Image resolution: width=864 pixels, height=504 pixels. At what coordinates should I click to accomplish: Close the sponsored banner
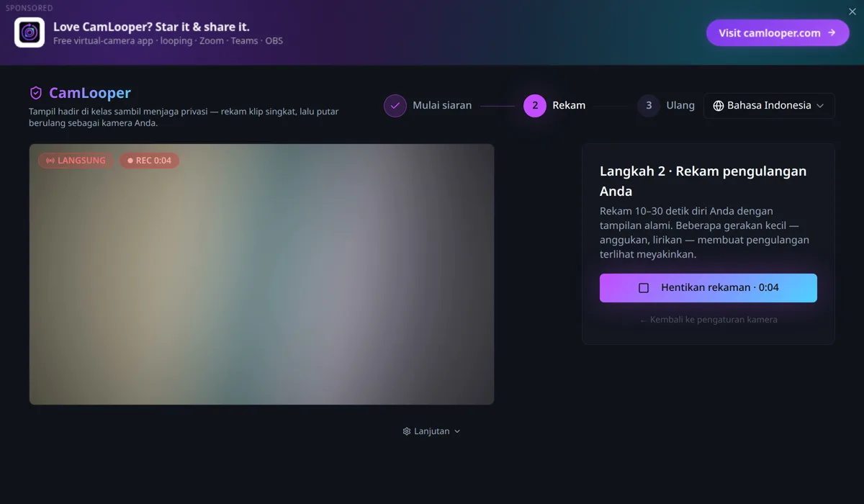click(852, 12)
